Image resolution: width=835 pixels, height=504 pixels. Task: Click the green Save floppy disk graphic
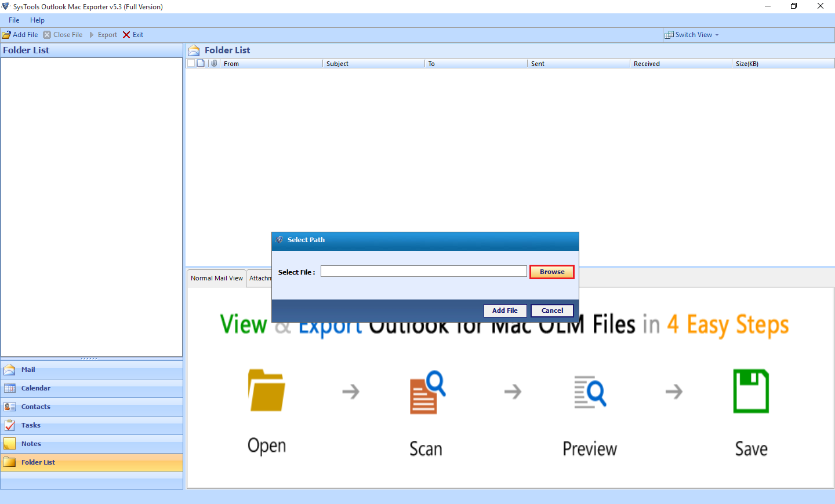click(x=751, y=391)
